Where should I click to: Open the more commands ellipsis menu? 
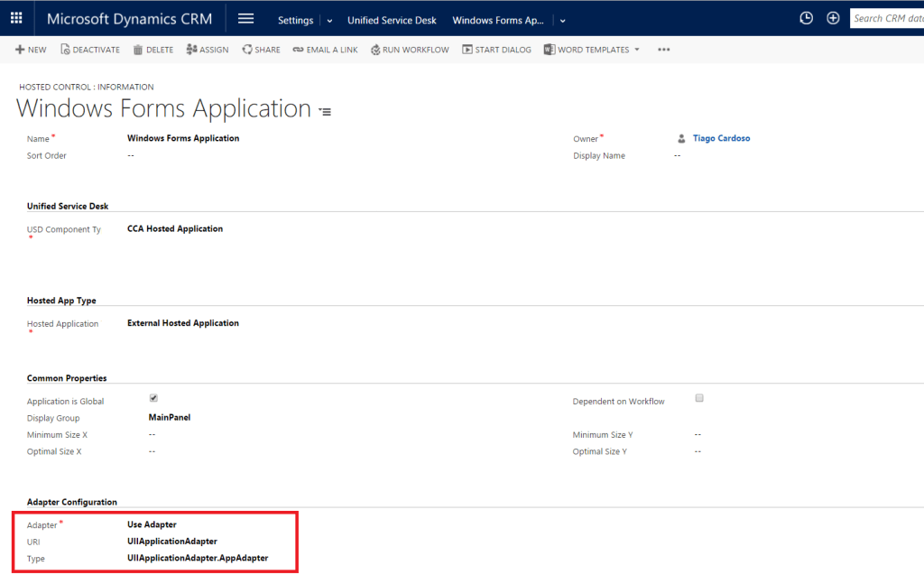coord(664,50)
